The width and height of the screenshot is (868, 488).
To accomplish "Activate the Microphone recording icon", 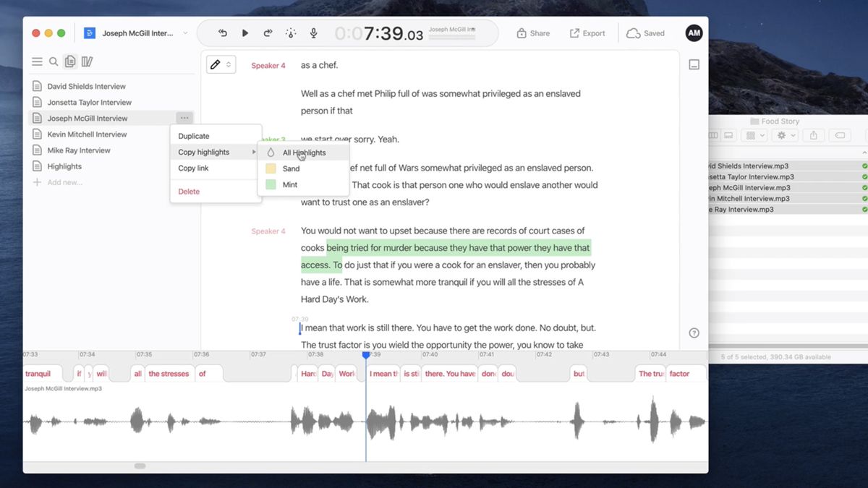I will click(313, 33).
